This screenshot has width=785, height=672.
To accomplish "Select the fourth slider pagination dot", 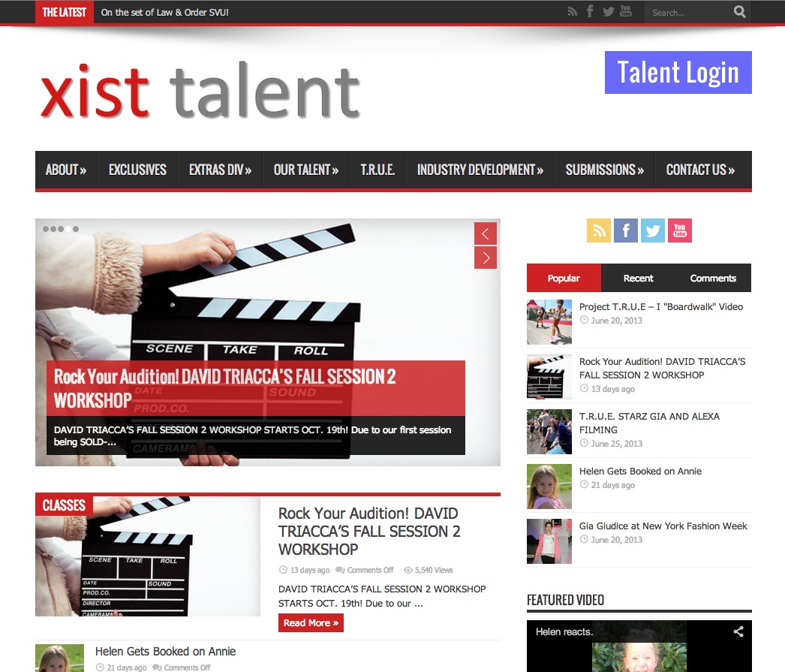I will point(68,229).
